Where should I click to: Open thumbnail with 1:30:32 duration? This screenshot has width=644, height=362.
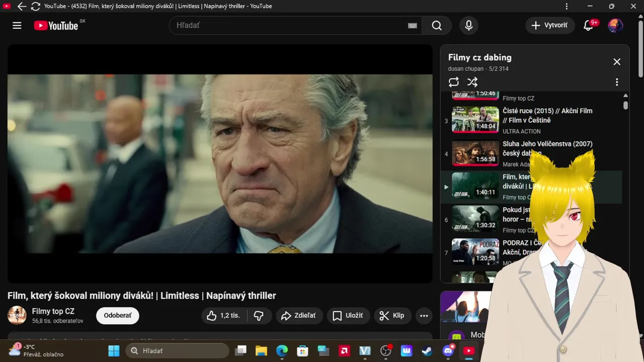(x=475, y=219)
